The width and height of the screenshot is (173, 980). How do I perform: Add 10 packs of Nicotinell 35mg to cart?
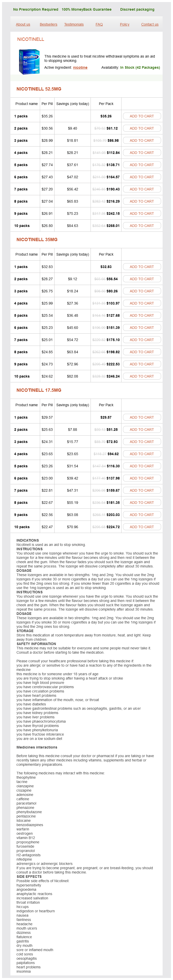pos(142,376)
